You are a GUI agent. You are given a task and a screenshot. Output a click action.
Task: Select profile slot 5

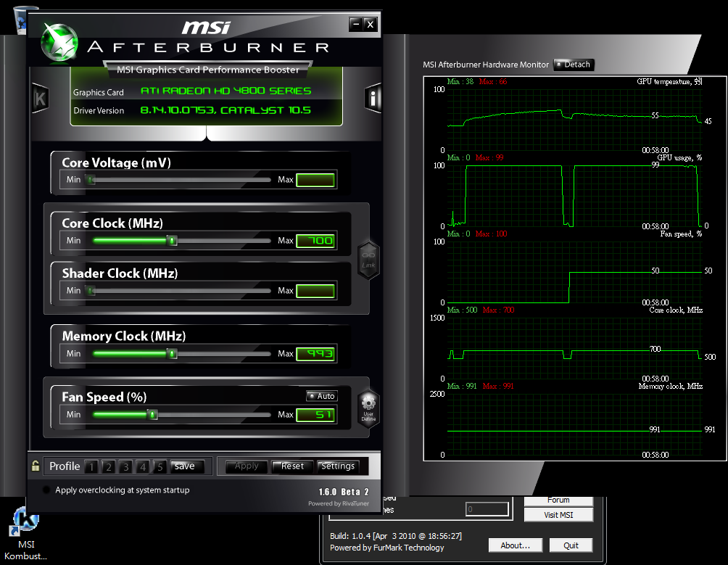(x=160, y=466)
